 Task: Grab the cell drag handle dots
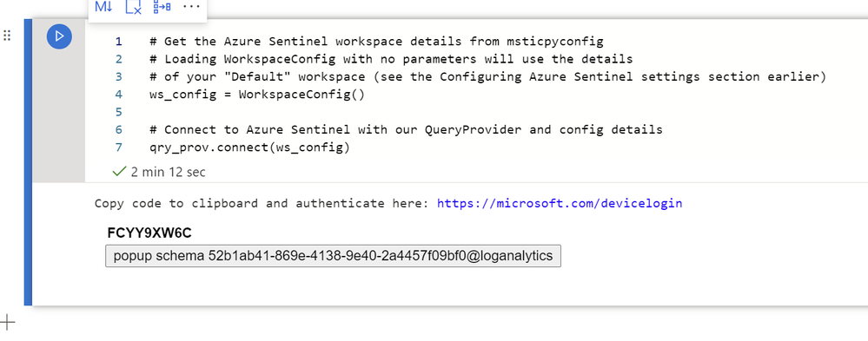7,36
